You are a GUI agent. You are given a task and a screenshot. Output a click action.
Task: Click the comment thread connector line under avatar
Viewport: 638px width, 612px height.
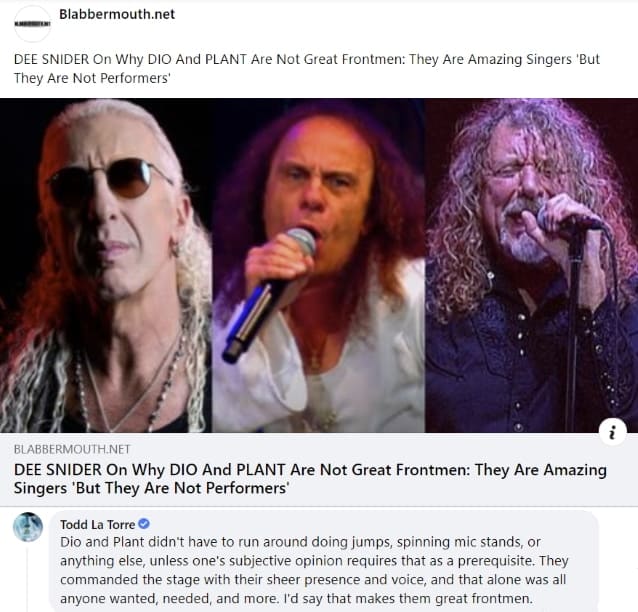(28, 578)
